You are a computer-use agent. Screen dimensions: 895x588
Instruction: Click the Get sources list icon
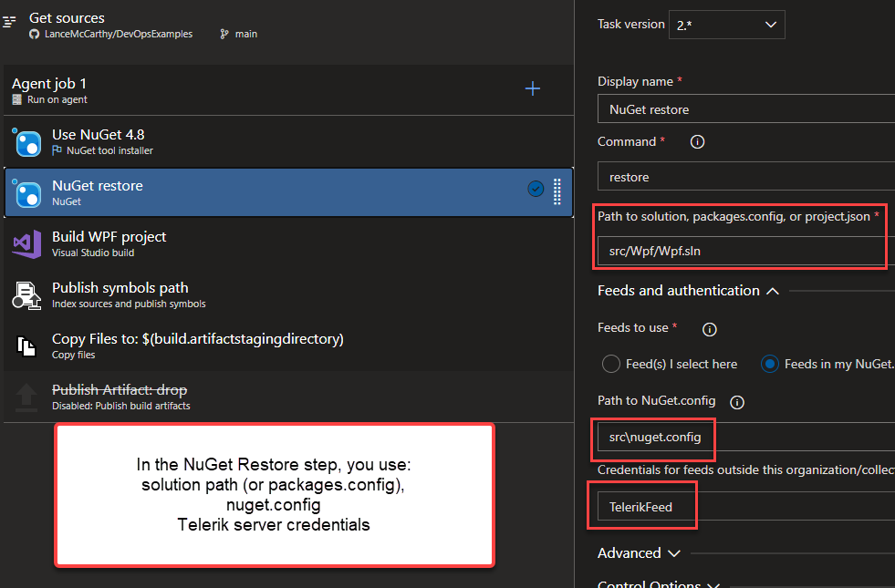[x=10, y=20]
